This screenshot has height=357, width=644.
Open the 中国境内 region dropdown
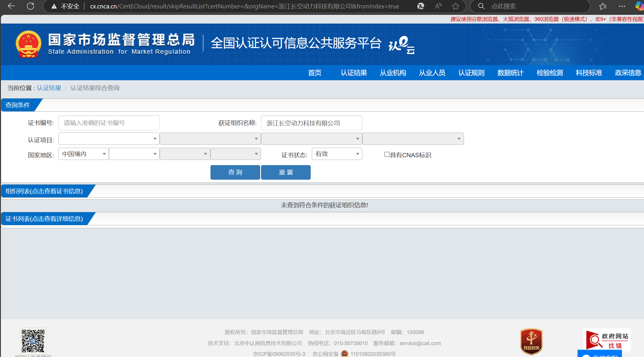(84, 154)
